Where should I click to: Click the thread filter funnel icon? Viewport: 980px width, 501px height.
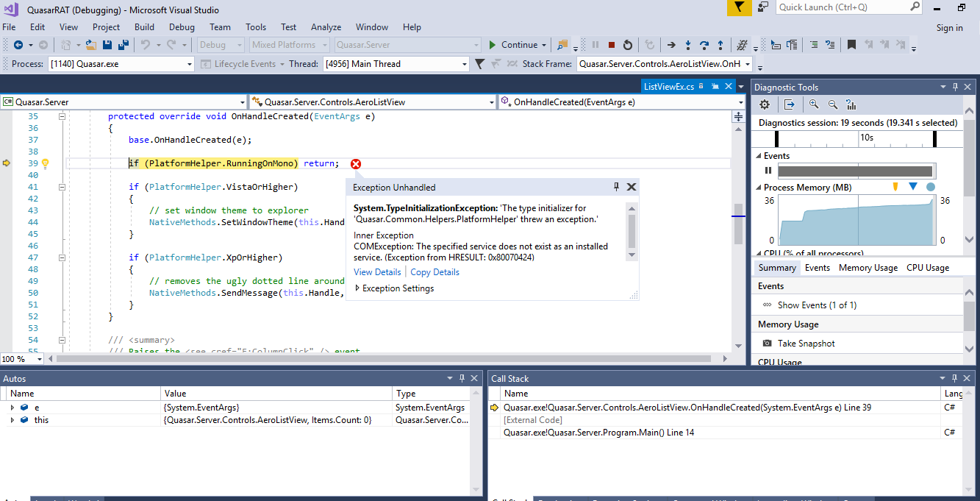tap(479, 64)
